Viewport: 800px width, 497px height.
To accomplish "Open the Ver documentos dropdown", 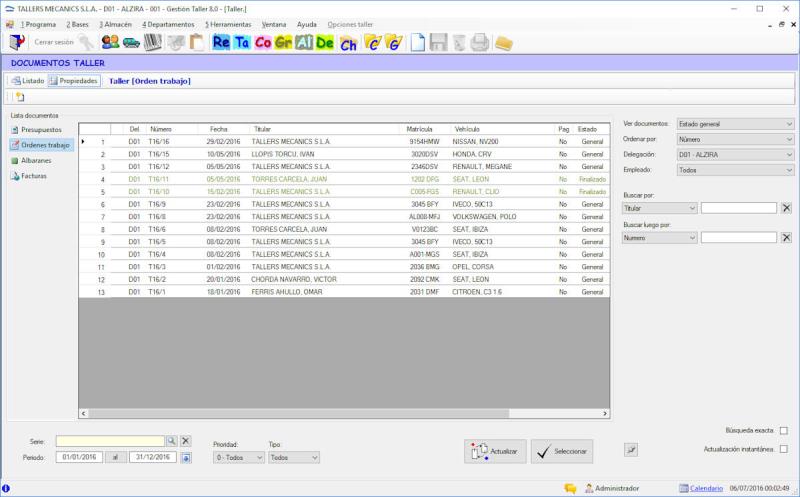I will (x=735, y=124).
